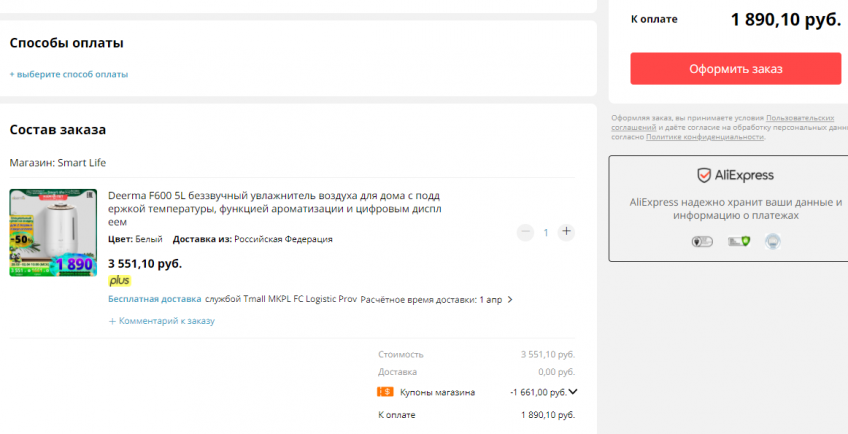Click the minus quantity button
Image resolution: width=848 pixels, height=434 pixels.
pyautogui.click(x=526, y=232)
